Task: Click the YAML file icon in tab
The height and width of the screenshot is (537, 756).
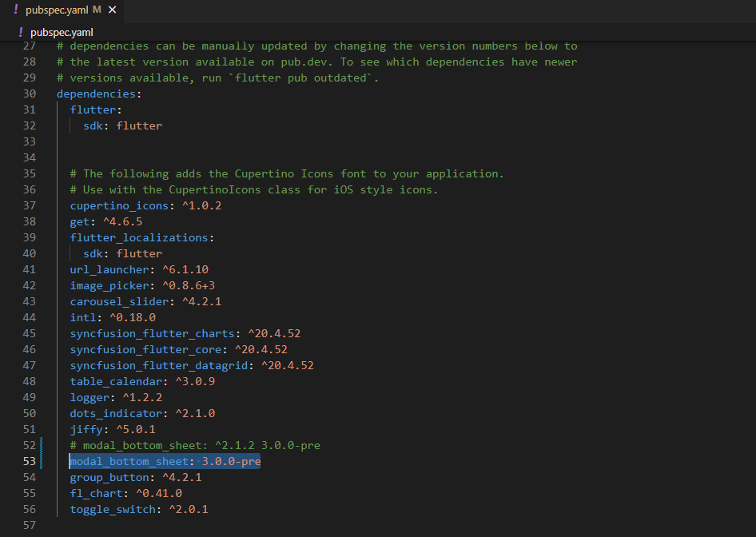Action: coord(17,10)
